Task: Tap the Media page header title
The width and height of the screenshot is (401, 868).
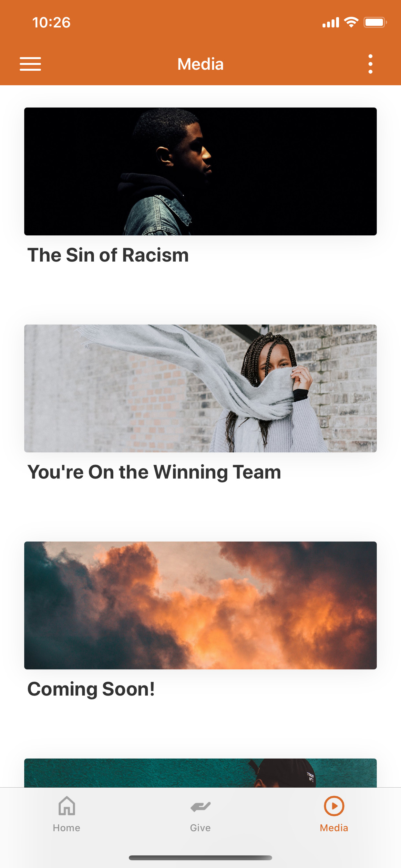Action: (200, 64)
